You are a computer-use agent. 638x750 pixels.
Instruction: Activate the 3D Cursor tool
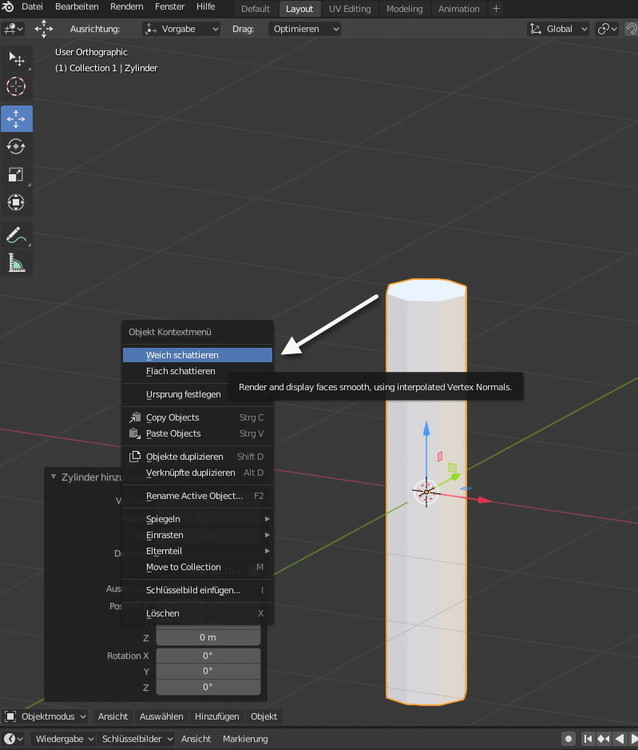(x=16, y=87)
